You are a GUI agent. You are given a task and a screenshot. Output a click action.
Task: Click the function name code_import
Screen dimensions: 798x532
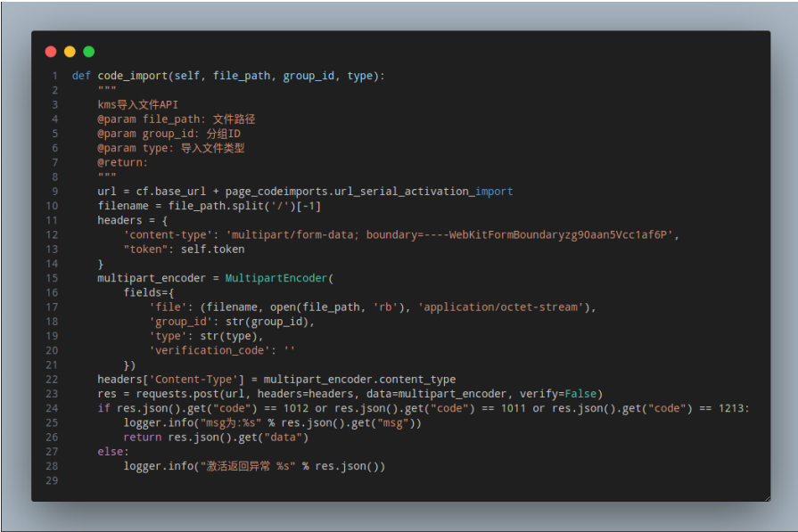coord(133,76)
